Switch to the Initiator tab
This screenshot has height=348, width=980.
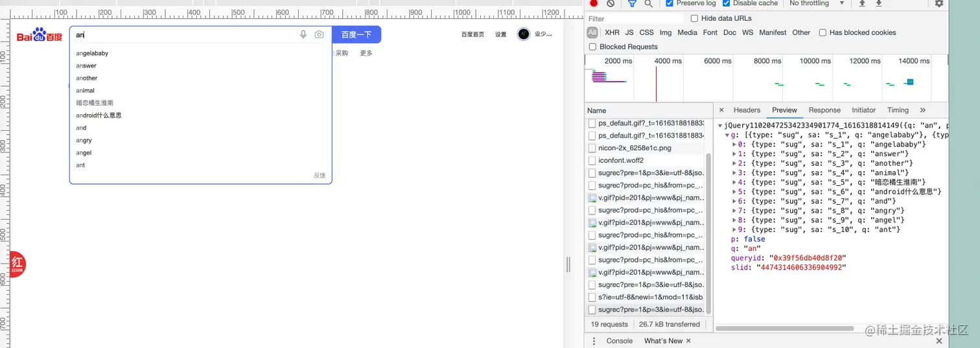tap(863, 110)
